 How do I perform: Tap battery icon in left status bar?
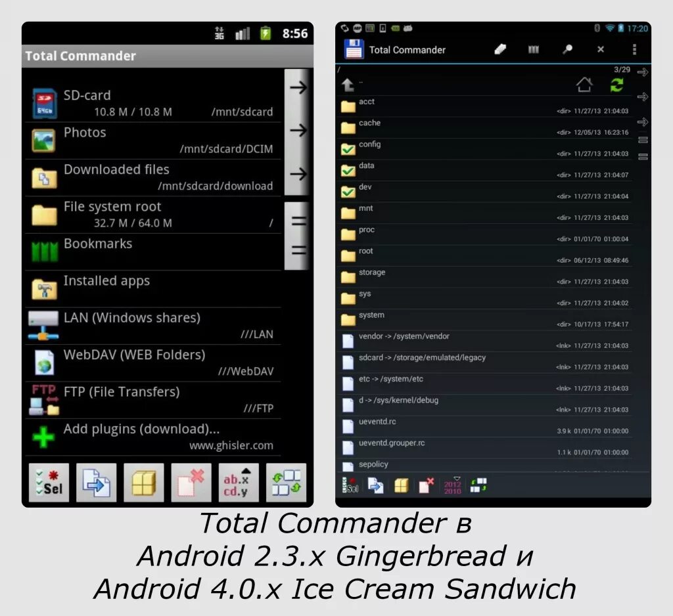(266, 33)
